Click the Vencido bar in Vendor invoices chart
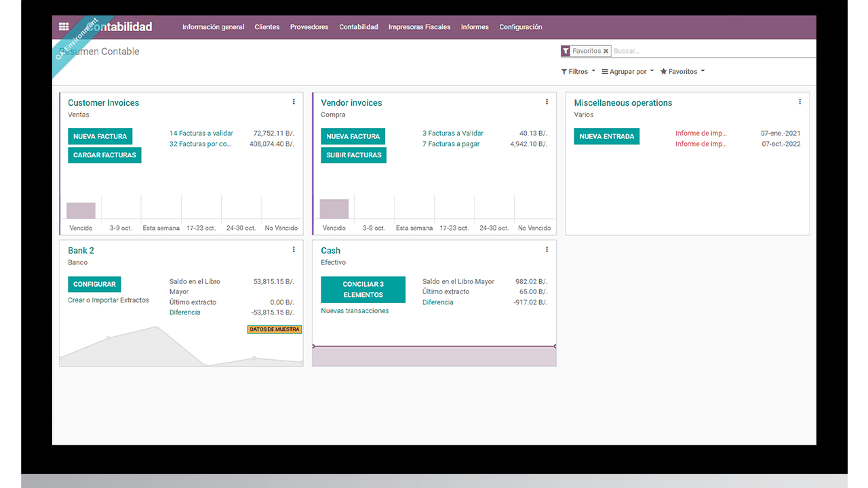Image resolution: width=868 pixels, height=488 pixels. (x=334, y=209)
